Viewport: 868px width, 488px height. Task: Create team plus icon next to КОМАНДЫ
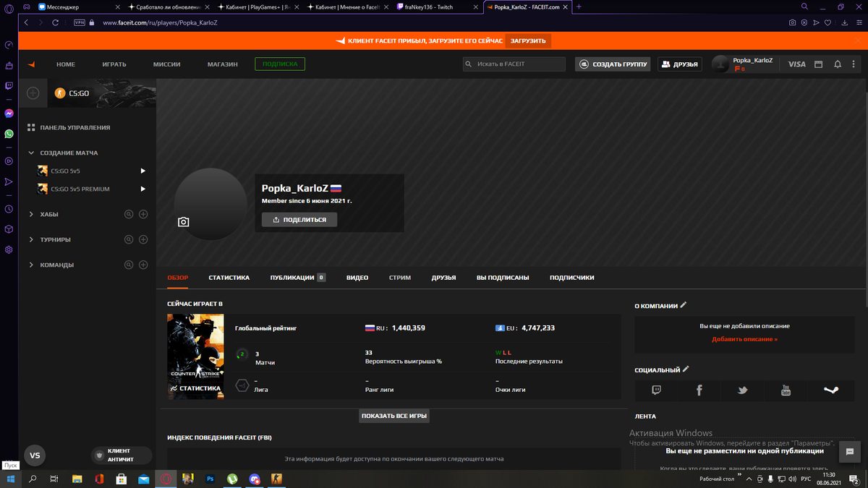[143, 265]
